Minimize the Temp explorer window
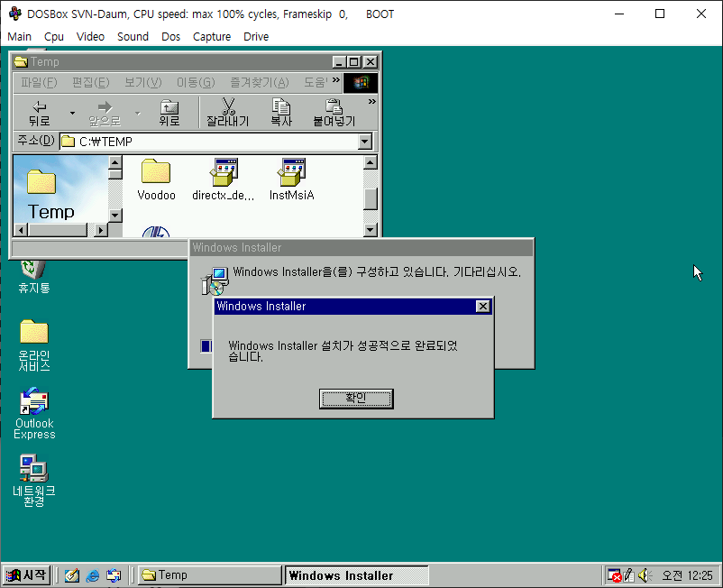 339,62
